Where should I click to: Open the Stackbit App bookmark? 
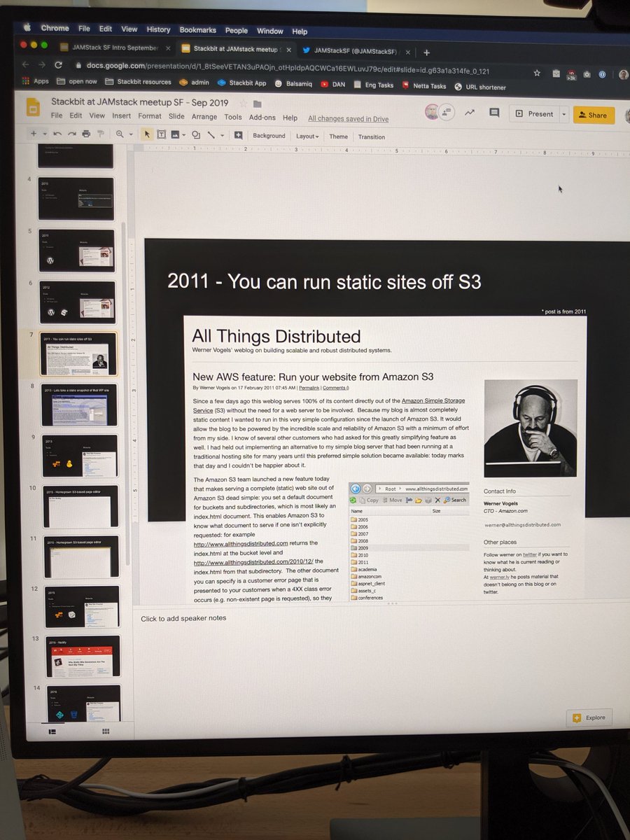[241, 83]
